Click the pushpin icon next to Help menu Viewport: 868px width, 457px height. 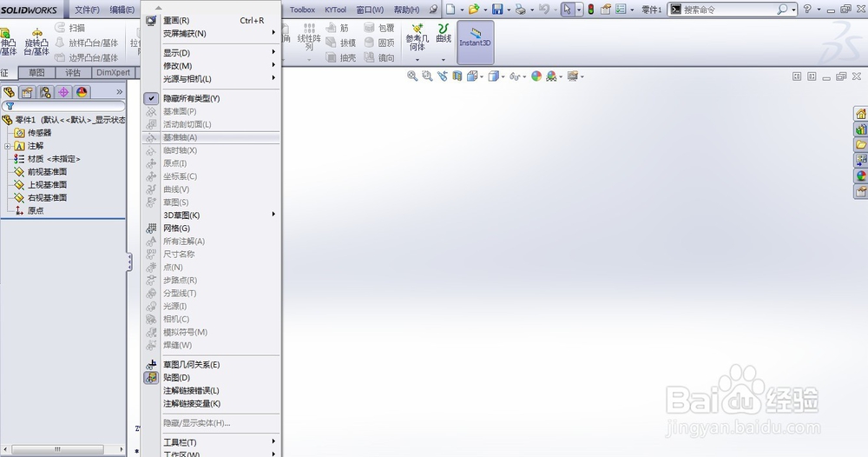pos(433,10)
